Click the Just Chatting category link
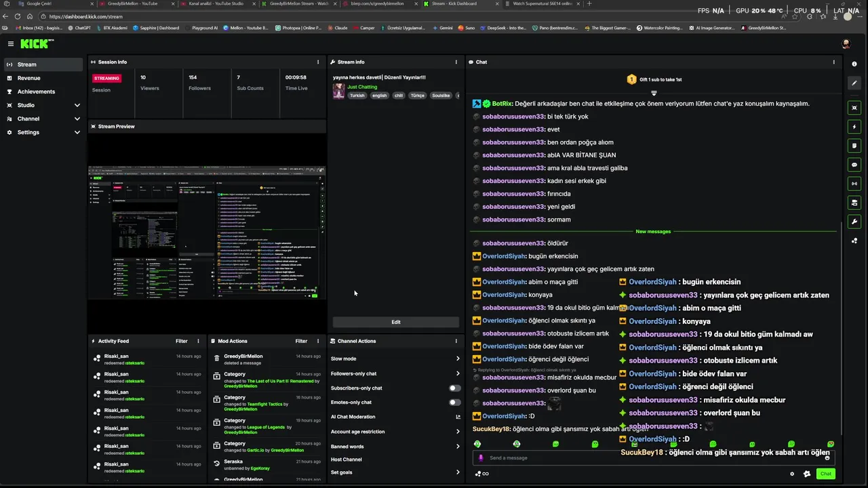Viewport: 868px width, 488px height. (362, 87)
